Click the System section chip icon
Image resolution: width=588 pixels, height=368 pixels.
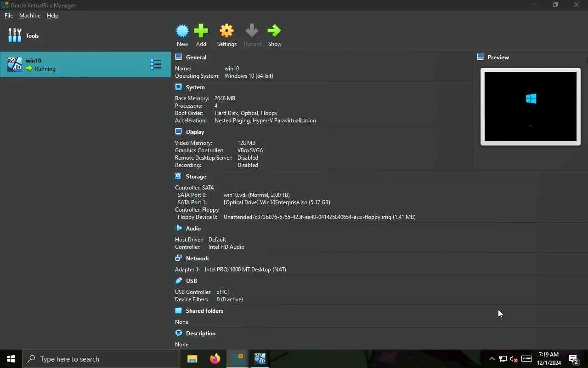coord(178,87)
